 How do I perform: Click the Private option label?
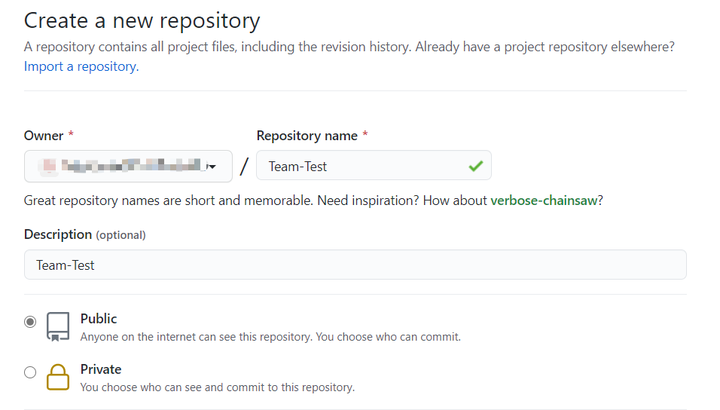[101, 369]
